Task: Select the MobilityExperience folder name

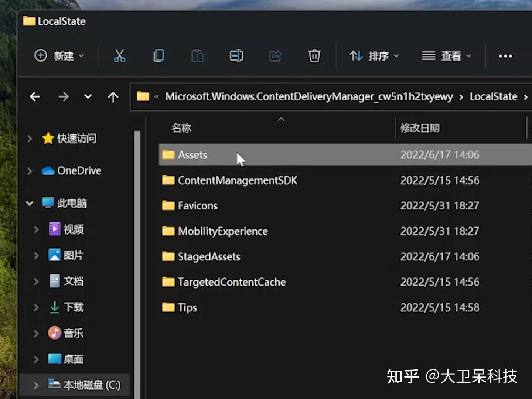Action: coord(223,231)
